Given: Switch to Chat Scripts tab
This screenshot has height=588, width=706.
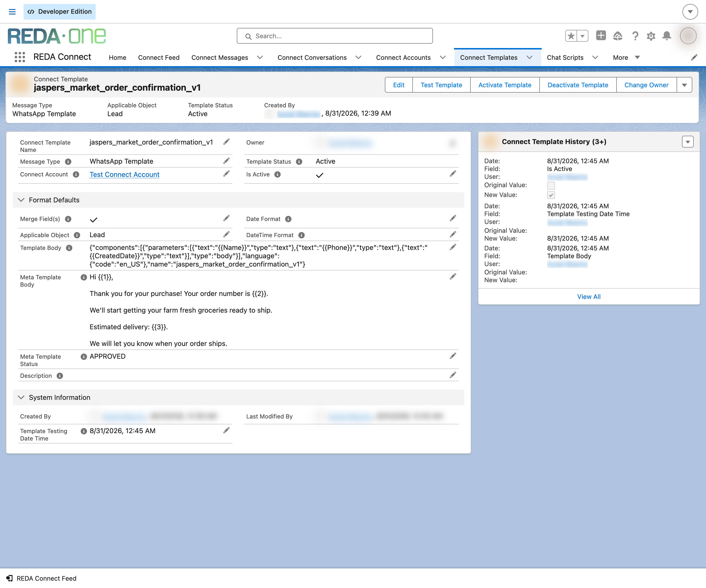Looking at the screenshot, I should pyautogui.click(x=565, y=58).
